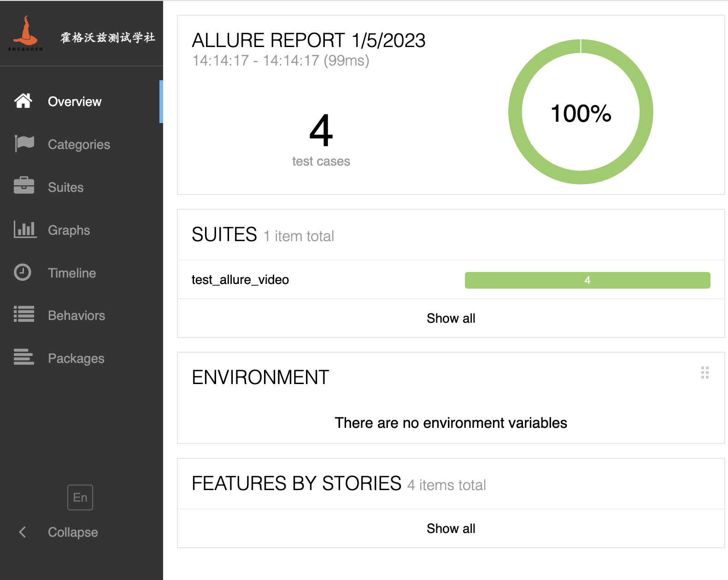The height and width of the screenshot is (580, 728).
Task: Open the En language selector
Action: (x=80, y=497)
